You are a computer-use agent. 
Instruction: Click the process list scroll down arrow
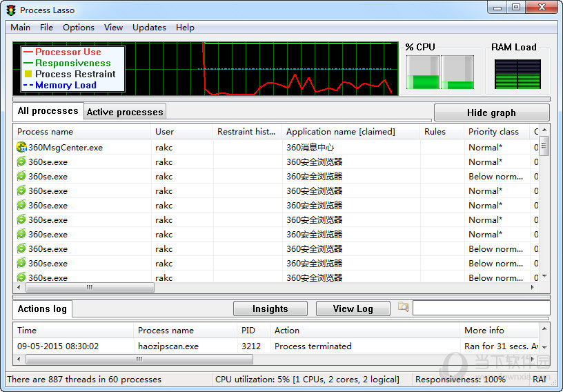click(x=544, y=276)
